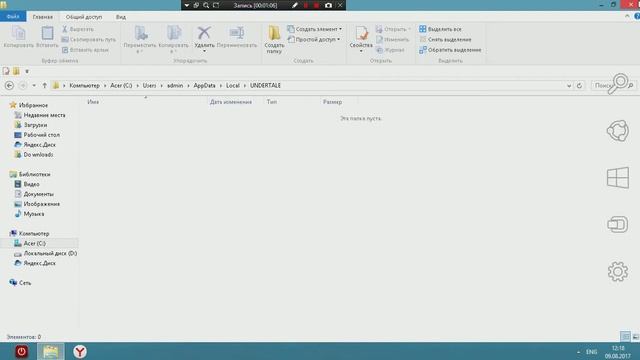This screenshot has width=640, height=360.
Task: Click the Back navigation arrow
Action: pos(9,86)
